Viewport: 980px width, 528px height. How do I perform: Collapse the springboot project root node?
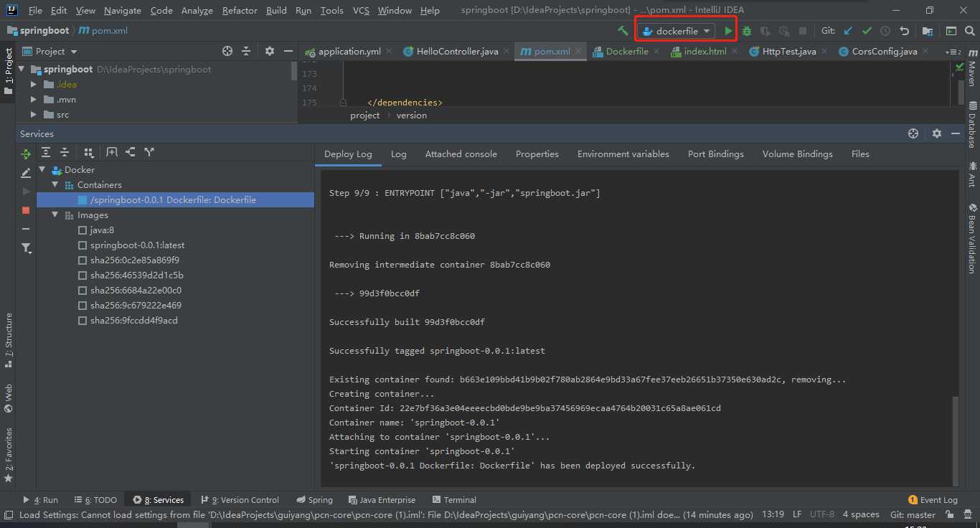pos(21,70)
